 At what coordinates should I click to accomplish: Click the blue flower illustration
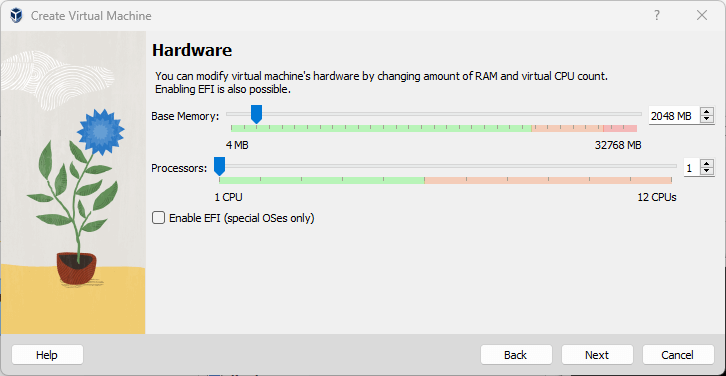point(100,132)
